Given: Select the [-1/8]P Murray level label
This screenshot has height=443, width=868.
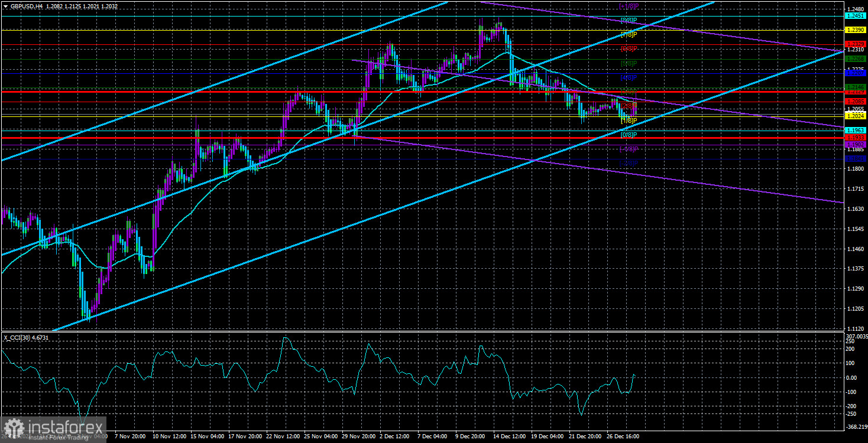Looking at the screenshot, I should click(629, 149).
